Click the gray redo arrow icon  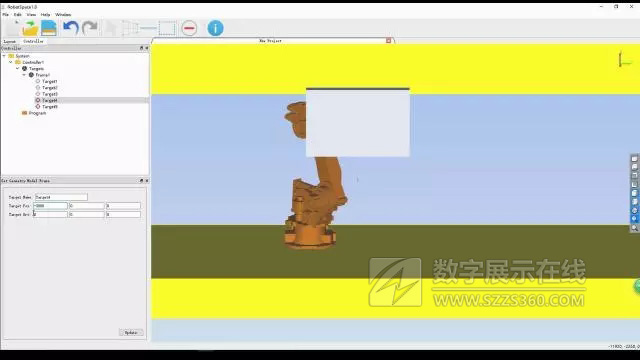click(x=90, y=28)
